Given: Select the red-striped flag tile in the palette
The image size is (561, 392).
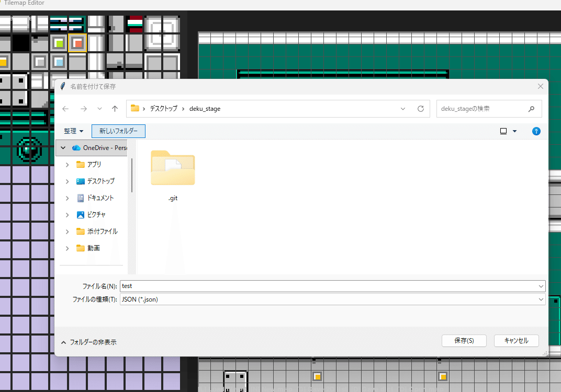Looking at the screenshot, I should click(x=134, y=23).
